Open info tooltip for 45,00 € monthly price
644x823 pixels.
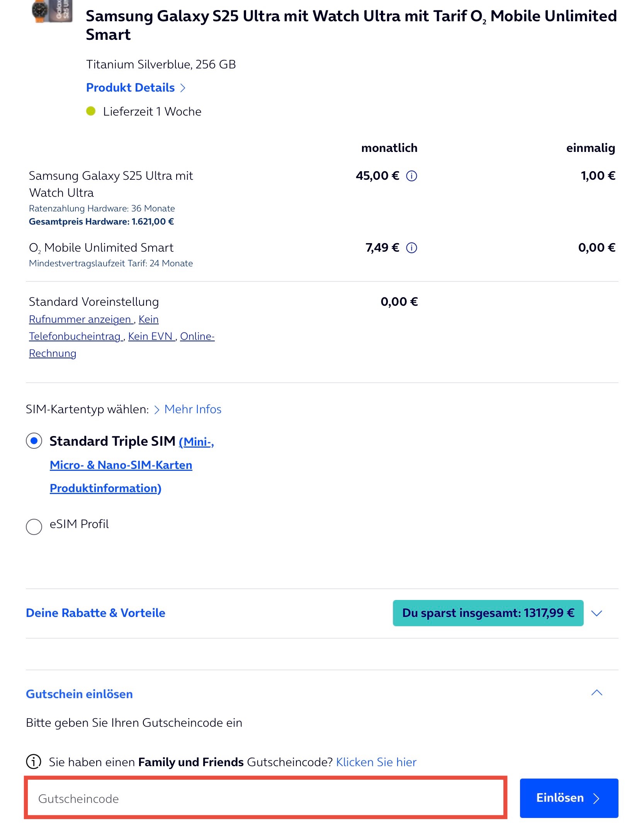pos(411,176)
